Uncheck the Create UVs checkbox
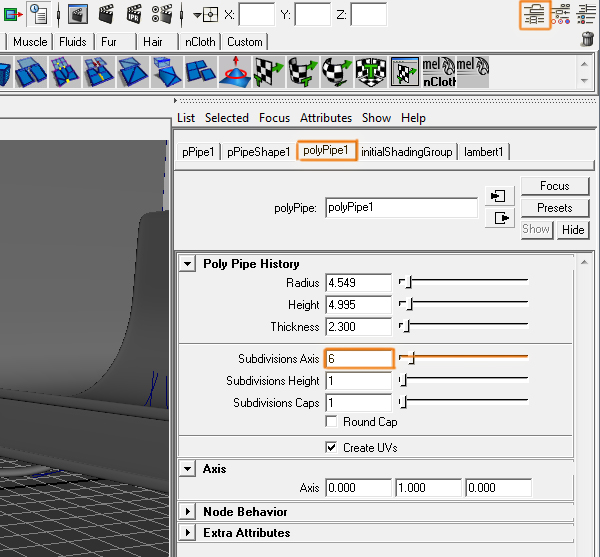 pyautogui.click(x=332, y=447)
